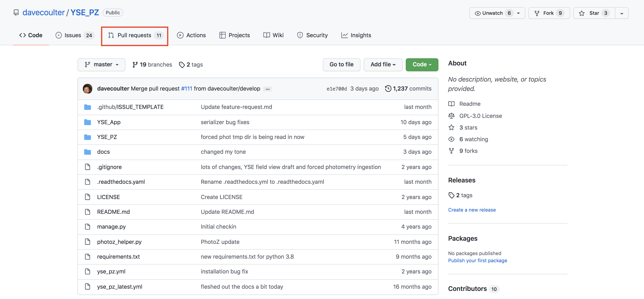The image size is (644, 299).
Task: Click the YSE_App folder icon
Action: click(88, 122)
